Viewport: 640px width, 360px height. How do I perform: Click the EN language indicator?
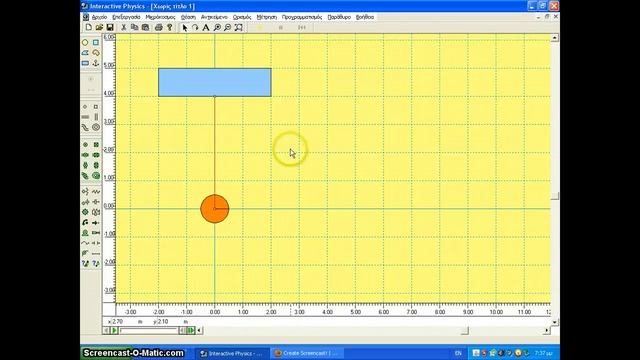[x=458, y=353]
